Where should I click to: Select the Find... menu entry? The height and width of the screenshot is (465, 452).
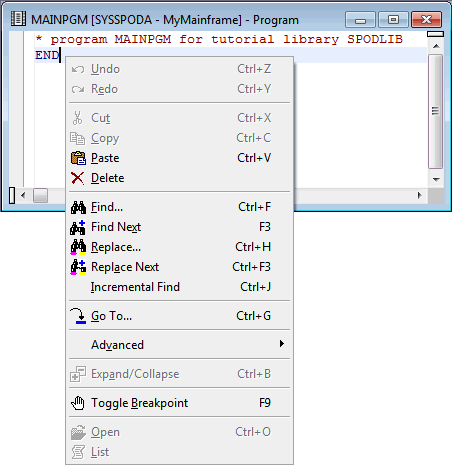(x=180, y=207)
